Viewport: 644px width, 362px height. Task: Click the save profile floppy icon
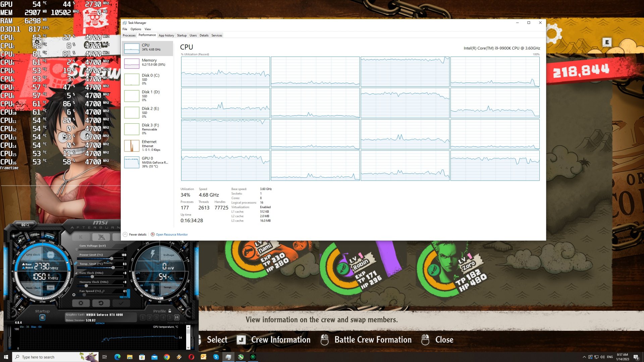pos(177,317)
